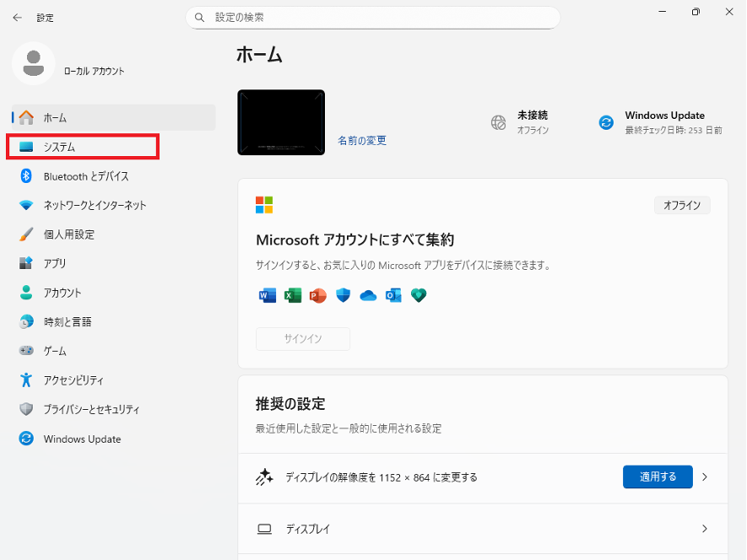Click the ローカル アカウント label
The width and height of the screenshot is (747, 560).
(x=95, y=72)
